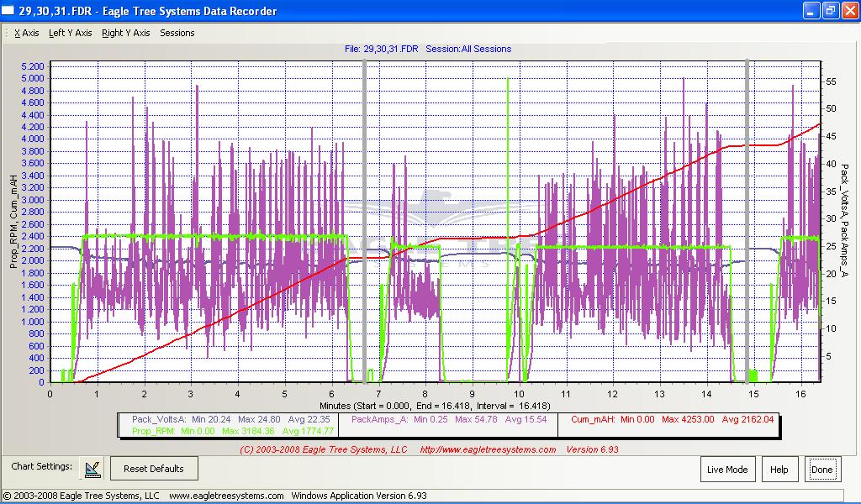Viewport: 861px width, 504px height.
Task: Open the Chart Settings icon button
Action: (92, 468)
